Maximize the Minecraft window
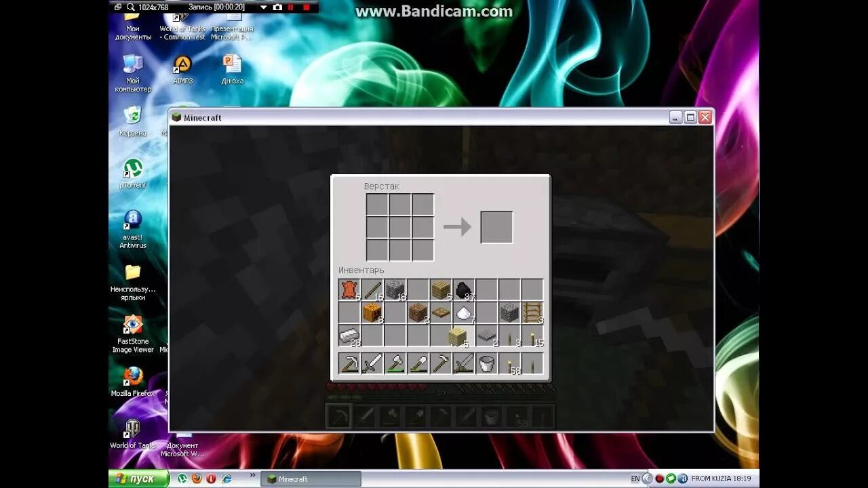Image resolution: width=868 pixels, height=488 pixels. (x=690, y=117)
